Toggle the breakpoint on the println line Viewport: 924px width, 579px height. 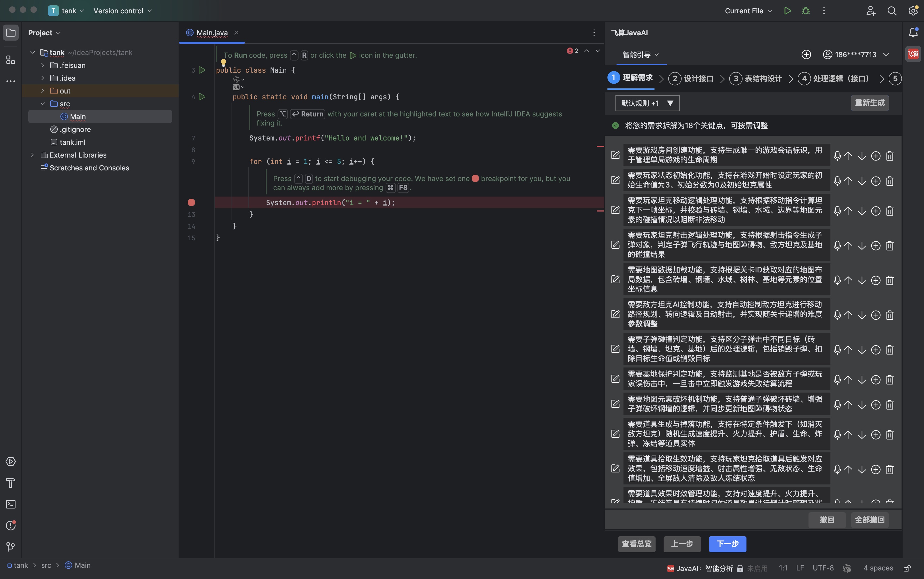coord(191,203)
